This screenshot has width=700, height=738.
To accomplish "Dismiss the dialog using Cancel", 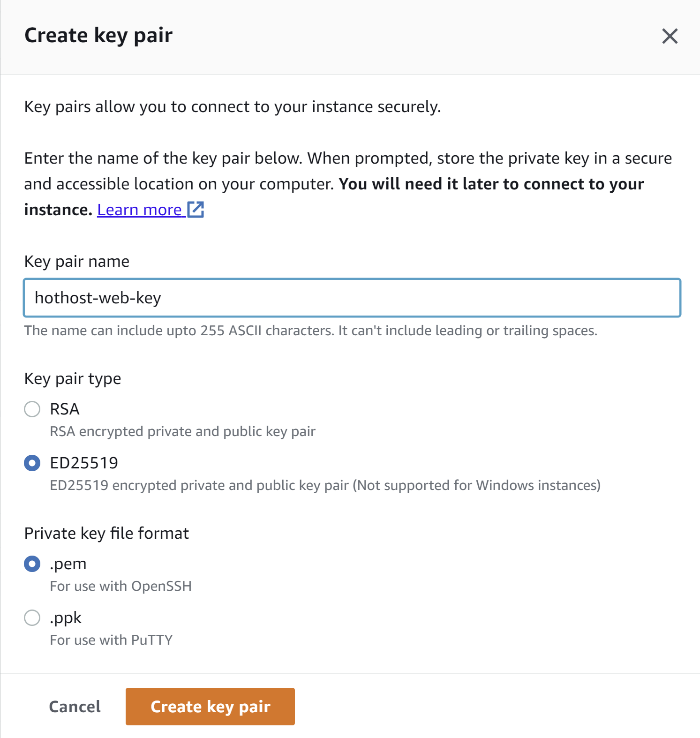I will coord(75,707).
